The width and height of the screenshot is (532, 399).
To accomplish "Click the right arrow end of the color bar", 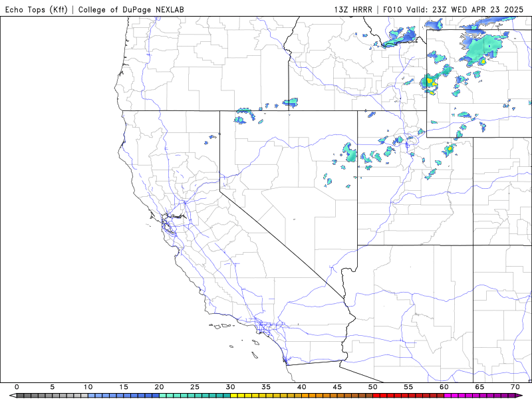I will click(x=519, y=396).
